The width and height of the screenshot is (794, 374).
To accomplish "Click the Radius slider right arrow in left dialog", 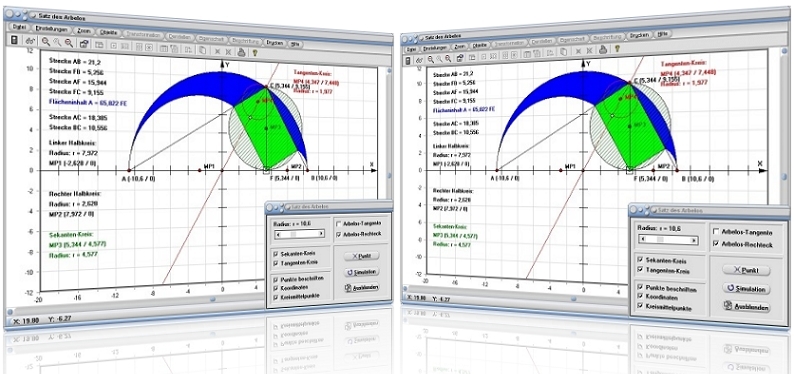I will tap(321, 234).
